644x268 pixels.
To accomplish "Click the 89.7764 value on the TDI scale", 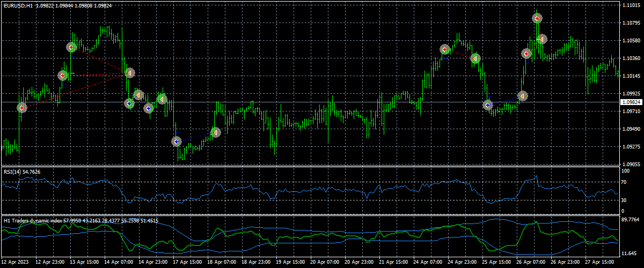I will (630, 220).
